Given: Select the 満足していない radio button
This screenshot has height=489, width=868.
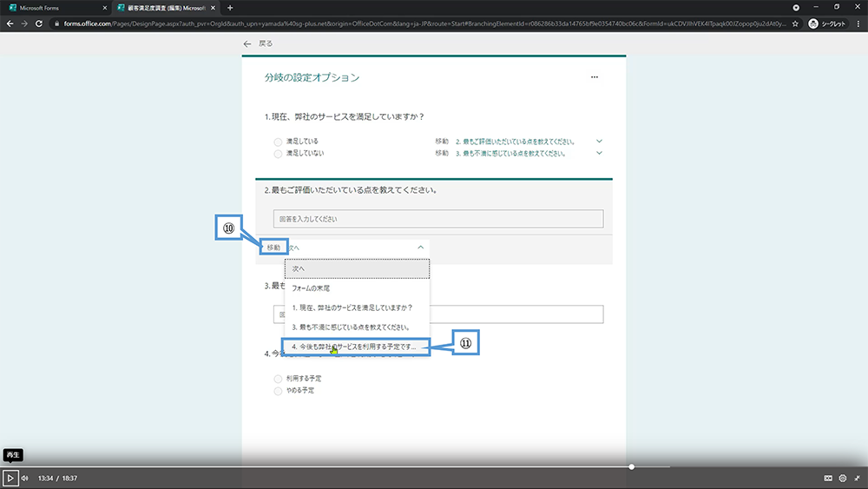Looking at the screenshot, I should [278, 154].
